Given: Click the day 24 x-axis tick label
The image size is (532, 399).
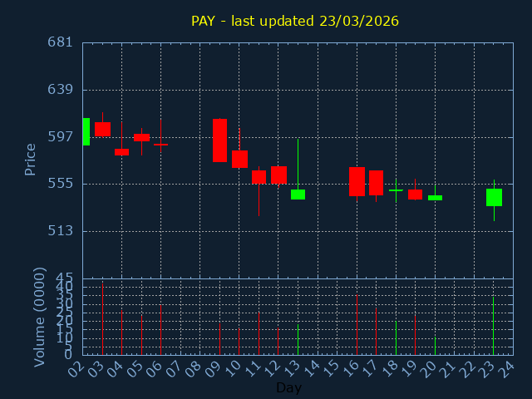Looking at the screenshot, I should coord(505,368).
